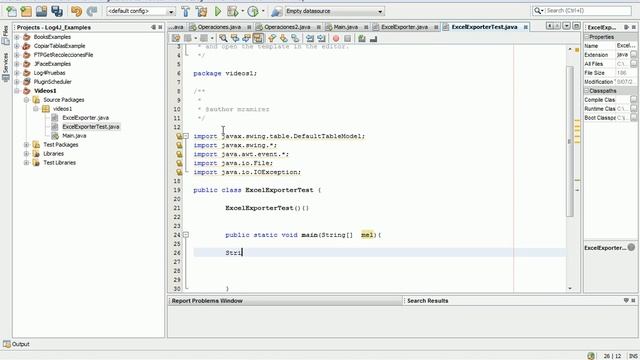This screenshot has width=640, height=360.
Task: Expand the Libraries node
Action: (26, 153)
